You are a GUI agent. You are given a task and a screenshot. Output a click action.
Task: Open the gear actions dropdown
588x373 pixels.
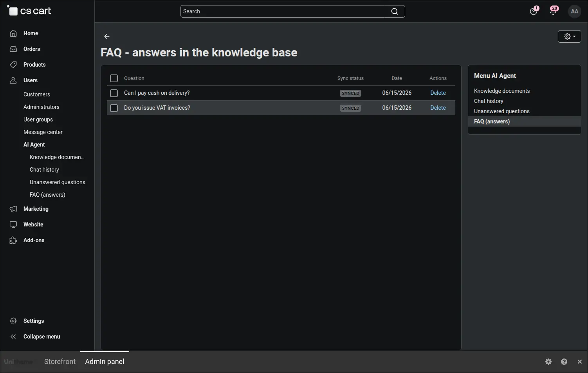tap(569, 36)
